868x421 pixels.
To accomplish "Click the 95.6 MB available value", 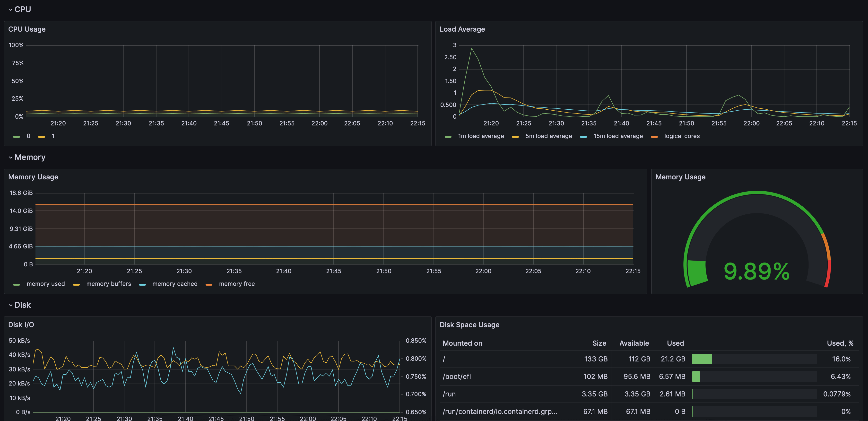I will [x=637, y=377].
